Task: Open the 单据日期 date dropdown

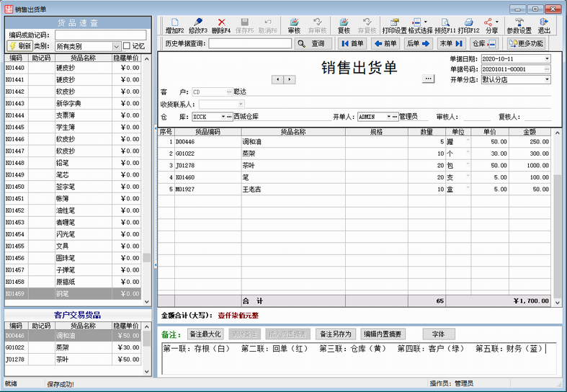Action: point(547,58)
